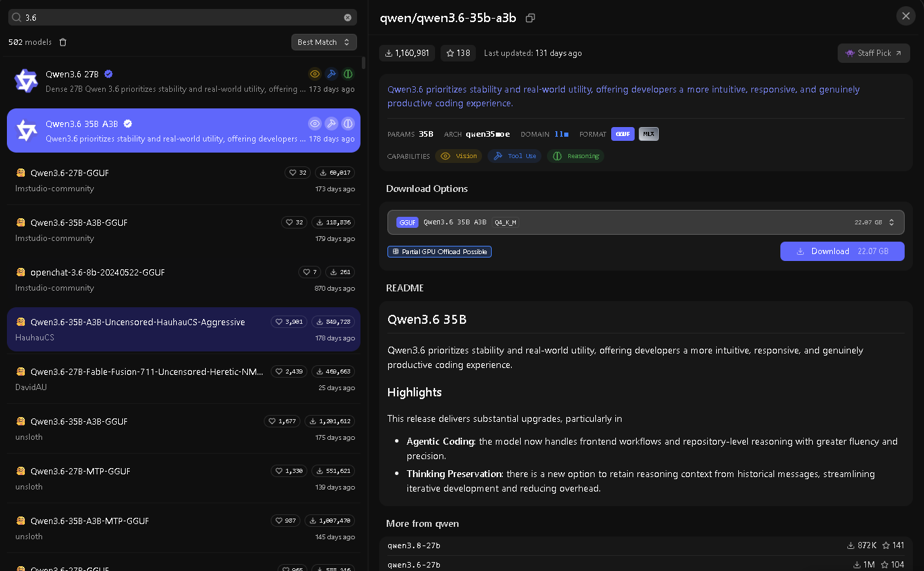Screen dimensions: 924x571
Task: Open the Staff Pick link
Action: click(874, 53)
